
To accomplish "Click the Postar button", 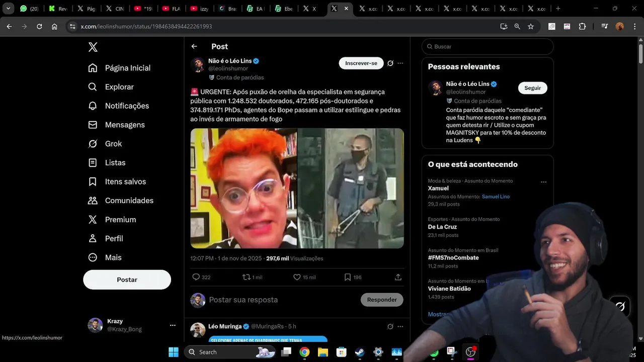I will point(127,280).
